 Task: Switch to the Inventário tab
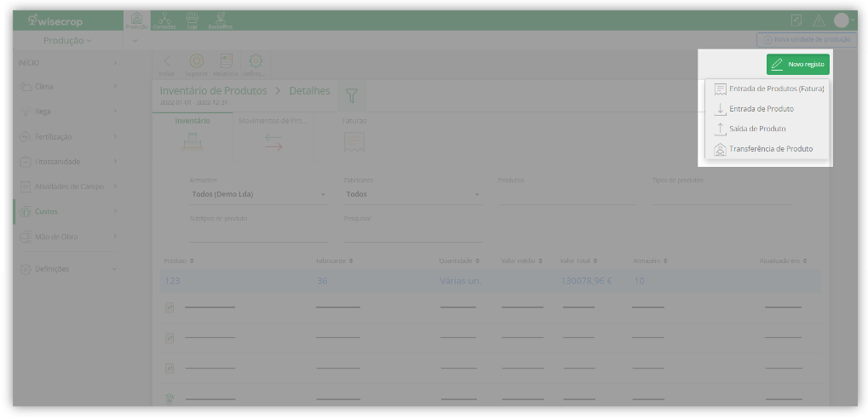[193, 136]
